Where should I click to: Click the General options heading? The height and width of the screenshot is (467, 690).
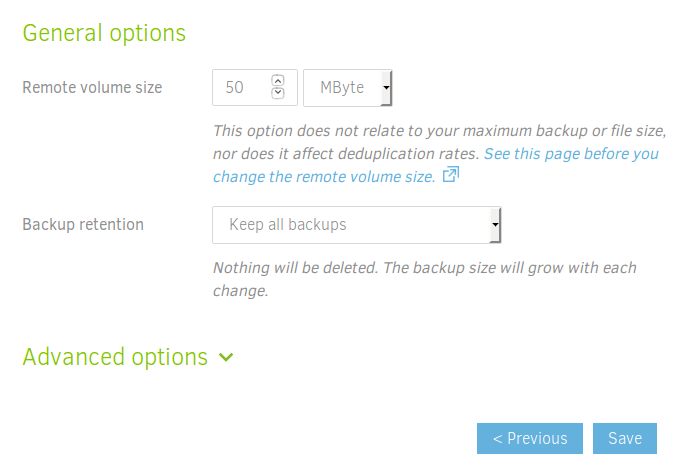tap(104, 33)
